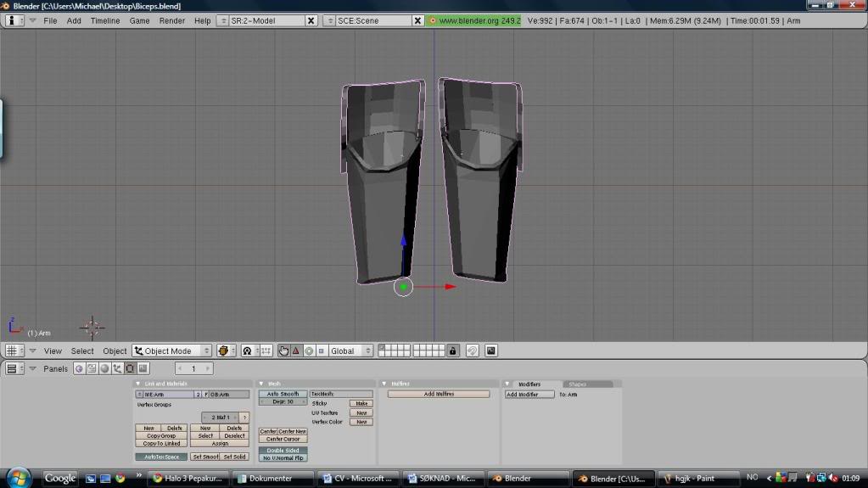Select the Logic context in Panels

(x=79, y=368)
